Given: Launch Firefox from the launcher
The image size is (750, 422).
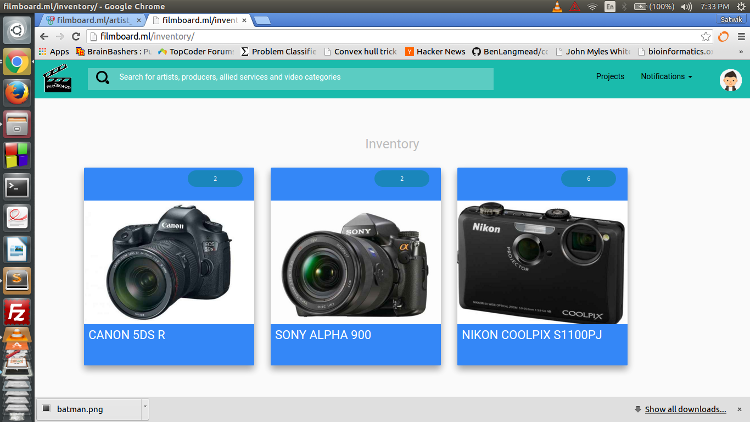Looking at the screenshot, I should click(17, 93).
